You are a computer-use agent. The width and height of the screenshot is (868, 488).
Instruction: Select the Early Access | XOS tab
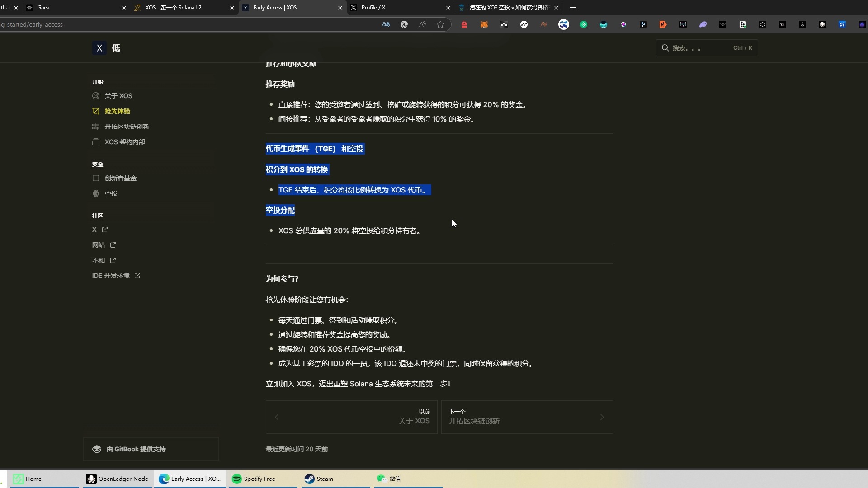pyautogui.click(x=292, y=8)
